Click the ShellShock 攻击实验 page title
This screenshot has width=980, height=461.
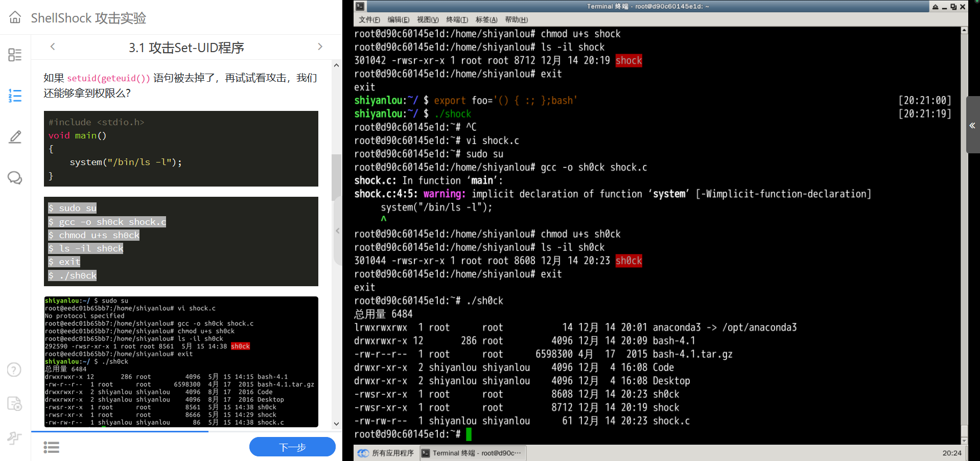(x=88, y=18)
